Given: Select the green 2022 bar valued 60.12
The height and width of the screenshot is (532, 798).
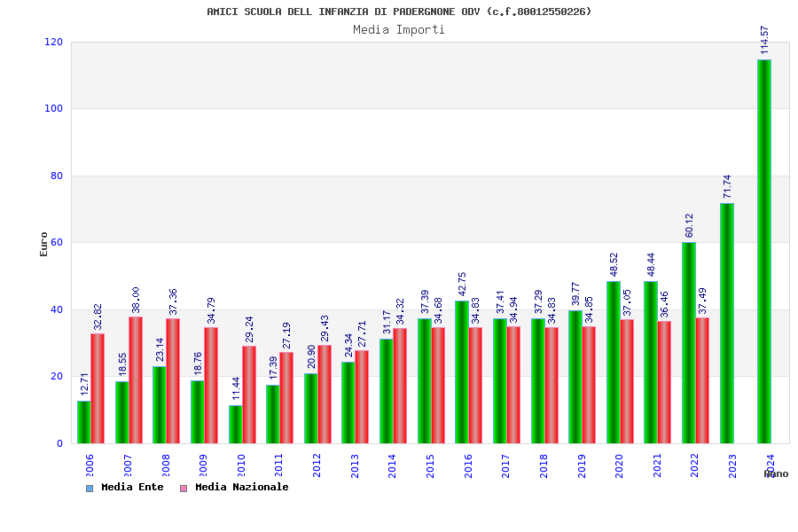Looking at the screenshot, I should (x=689, y=342).
